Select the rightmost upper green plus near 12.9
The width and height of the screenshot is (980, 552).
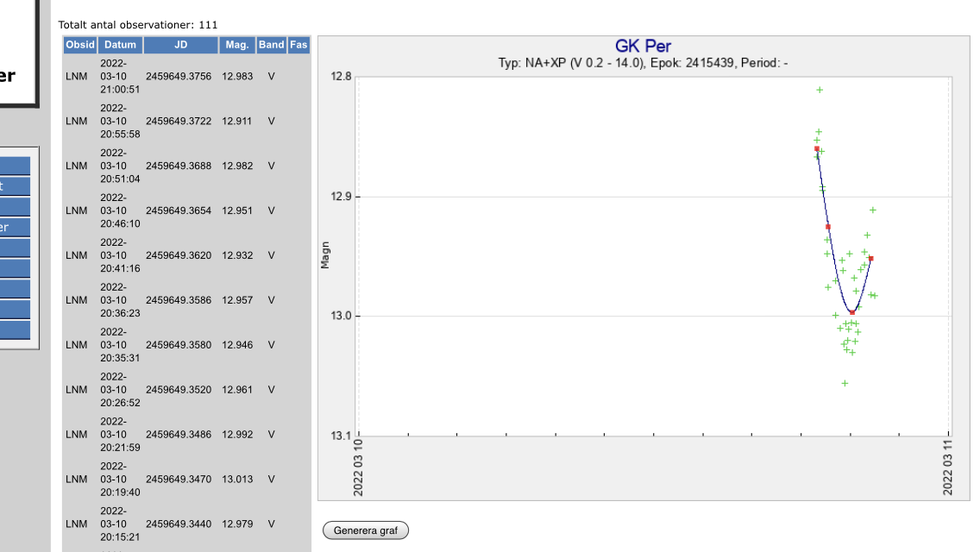tap(873, 210)
